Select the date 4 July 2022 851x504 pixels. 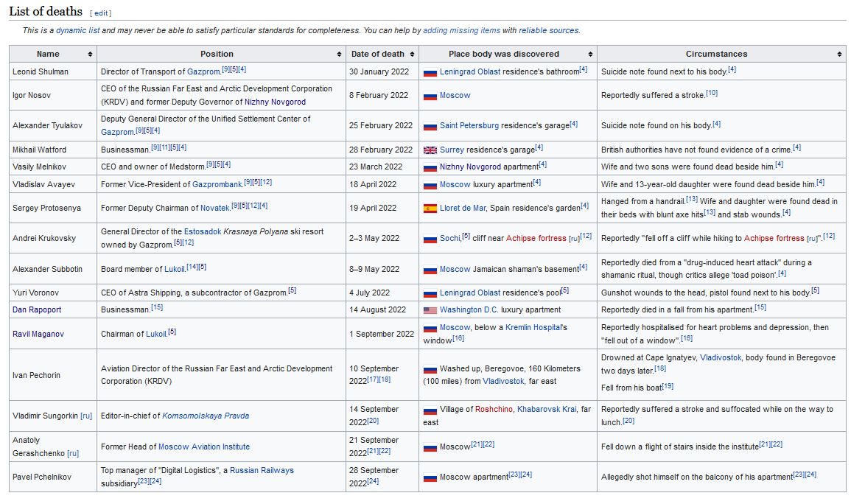click(x=369, y=293)
